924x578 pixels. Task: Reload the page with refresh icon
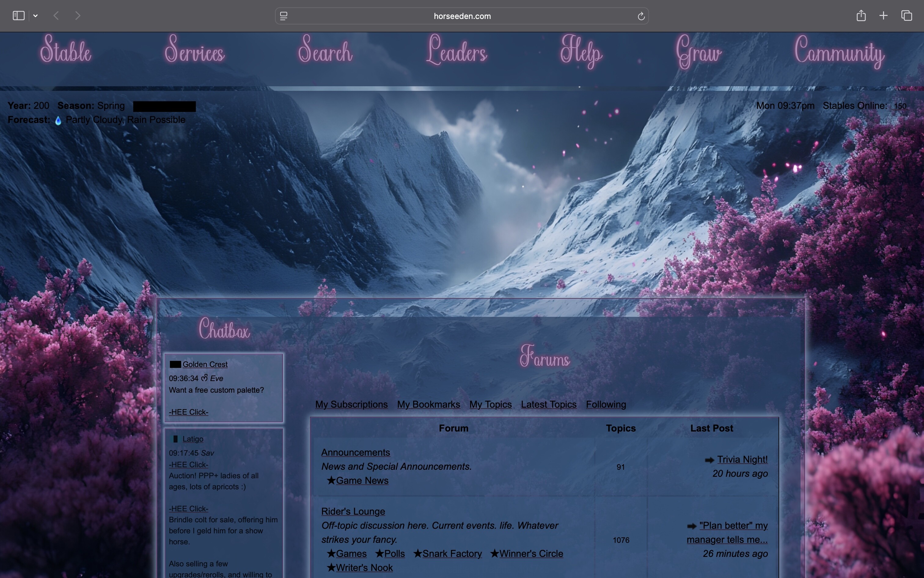click(641, 16)
